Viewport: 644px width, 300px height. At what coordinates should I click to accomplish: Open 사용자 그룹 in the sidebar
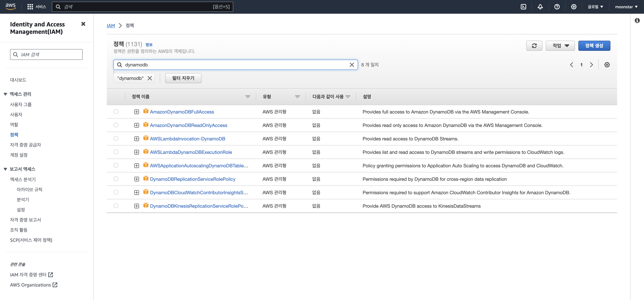tap(21, 104)
